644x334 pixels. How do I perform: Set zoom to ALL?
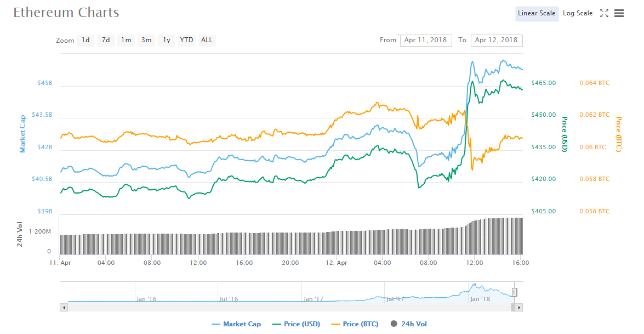coord(207,40)
